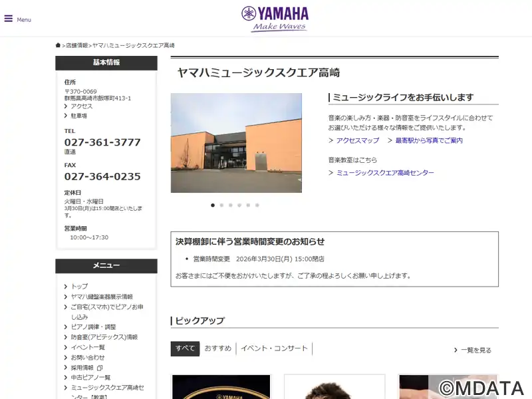
Task: Select fifth carousel dot indicator
Action: (x=248, y=205)
